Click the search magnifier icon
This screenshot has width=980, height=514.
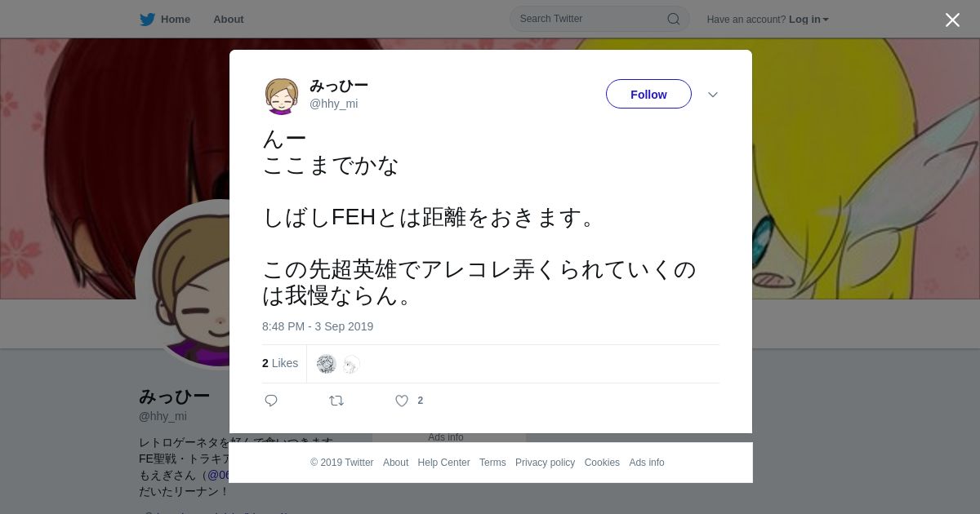click(x=674, y=19)
